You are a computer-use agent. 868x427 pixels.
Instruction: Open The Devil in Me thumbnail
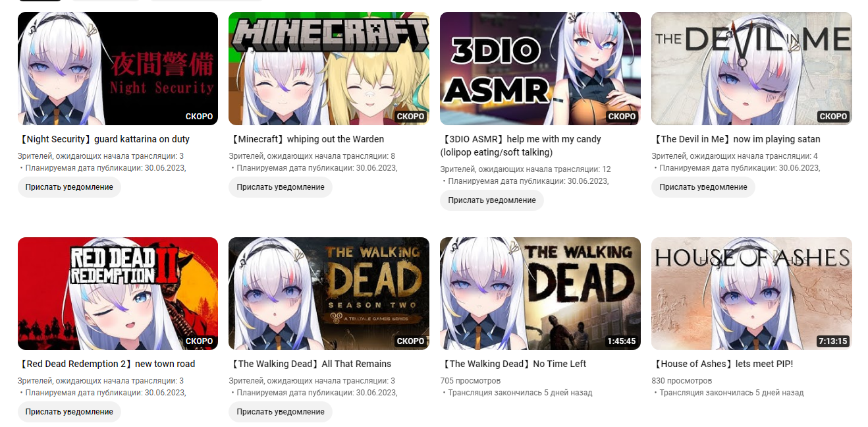pos(751,69)
